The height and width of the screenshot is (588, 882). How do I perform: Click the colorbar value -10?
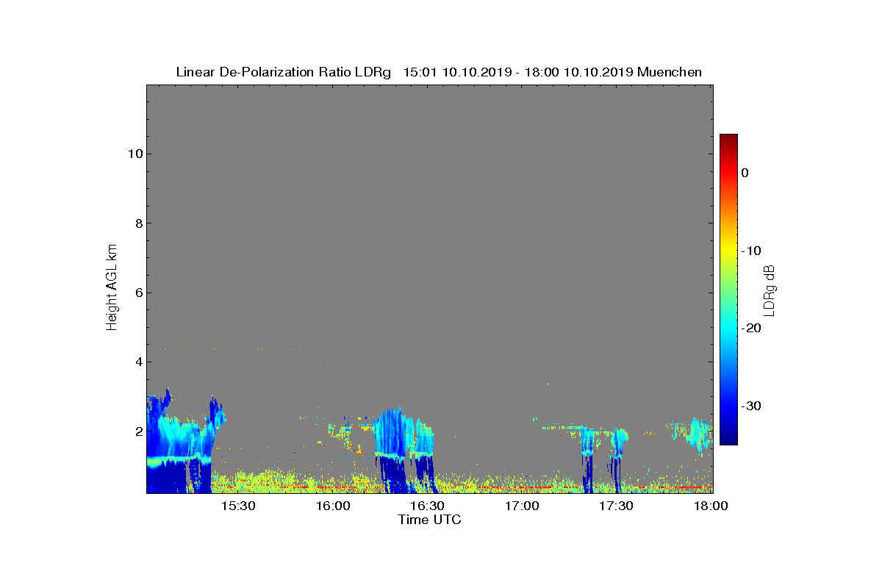pos(750,251)
